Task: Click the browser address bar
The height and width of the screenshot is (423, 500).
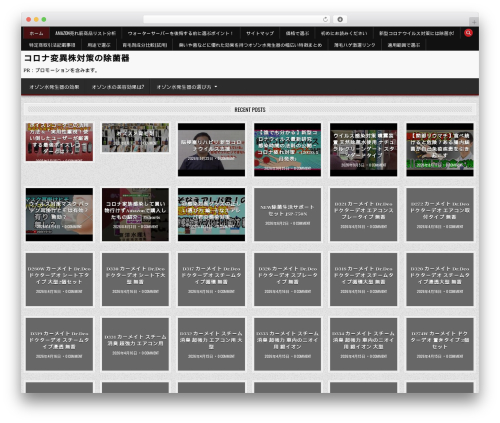Action: tap(237, 19)
